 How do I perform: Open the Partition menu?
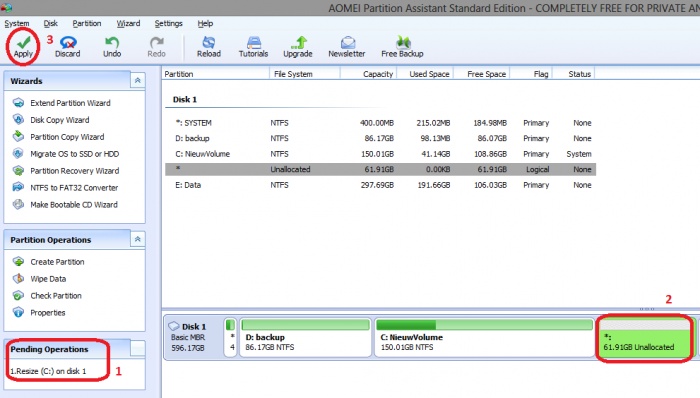pos(87,24)
